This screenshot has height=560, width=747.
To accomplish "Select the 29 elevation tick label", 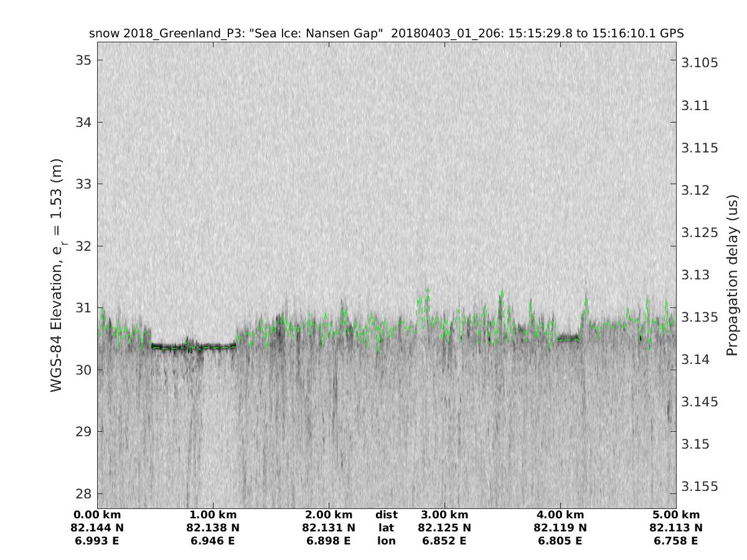I will (x=83, y=432).
